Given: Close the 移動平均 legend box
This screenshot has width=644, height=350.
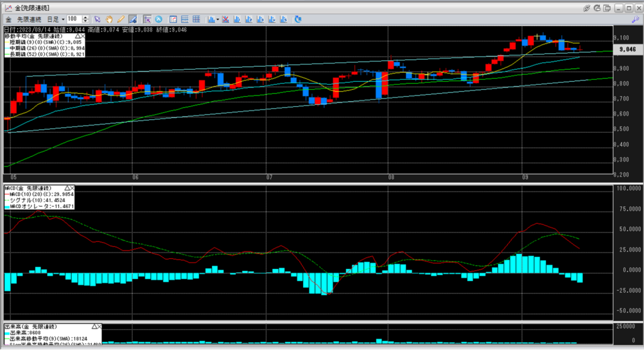Looking at the screenshot, I should [82, 36].
